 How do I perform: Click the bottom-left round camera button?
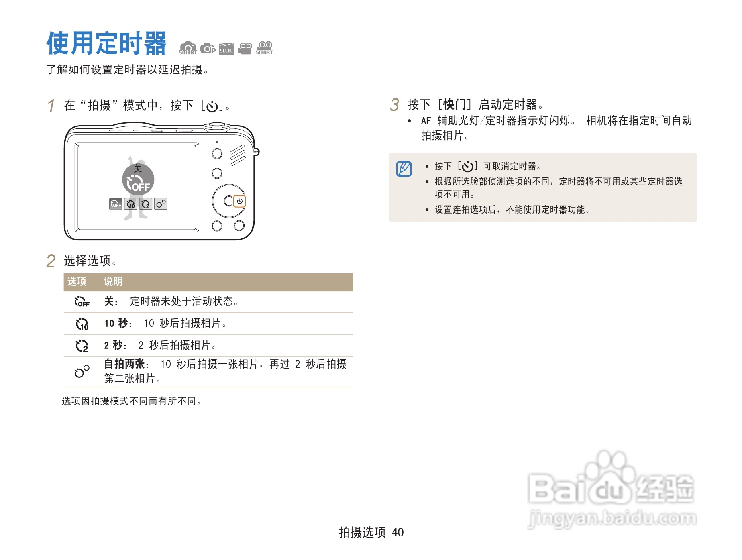(x=217, y=226)
